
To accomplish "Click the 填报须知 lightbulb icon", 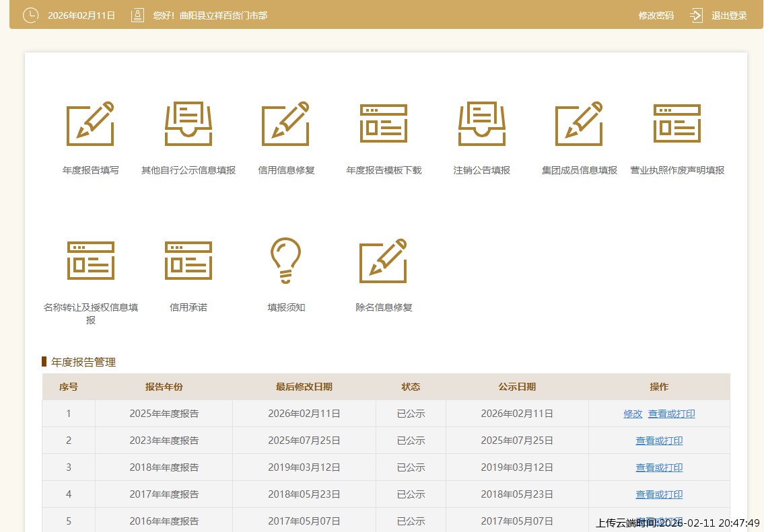I will (285, 260).
